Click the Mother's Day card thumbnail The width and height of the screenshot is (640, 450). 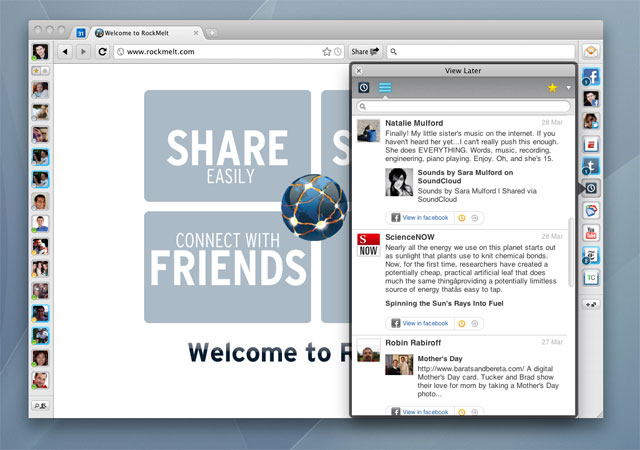pos(399,364)
